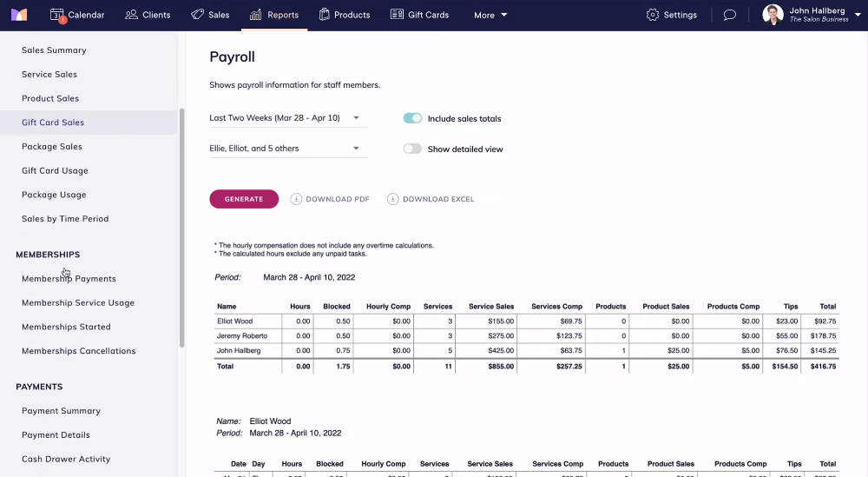Open the Gift Cards tab

coord(419,16)
